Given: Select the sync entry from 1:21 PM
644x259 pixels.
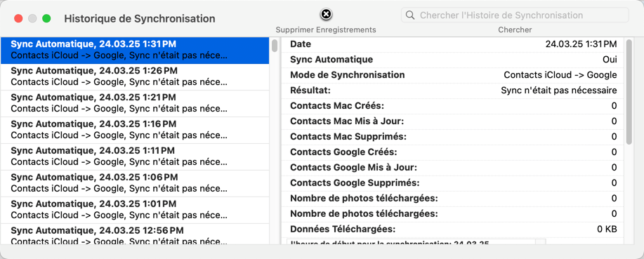Looking at the screenshot, I should (135, 103).
